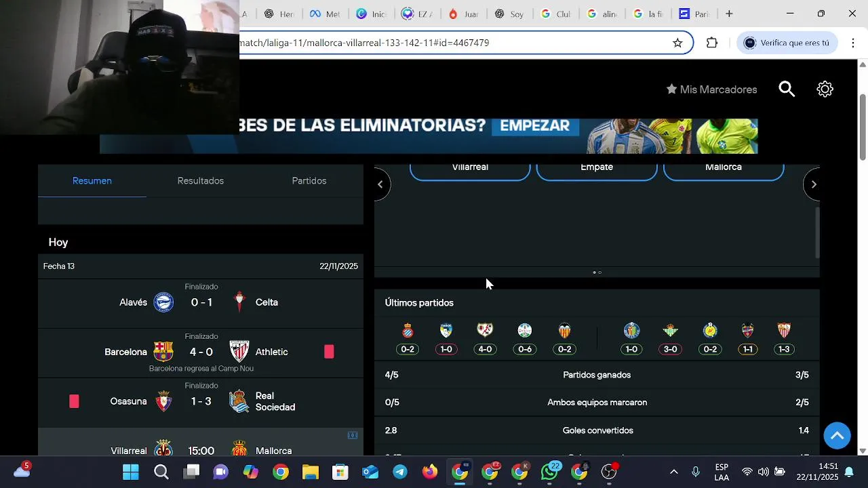Viewport: 868px width, 488px height.
Task: Show hidden system tray icons
Action: [x=673, y=472]
